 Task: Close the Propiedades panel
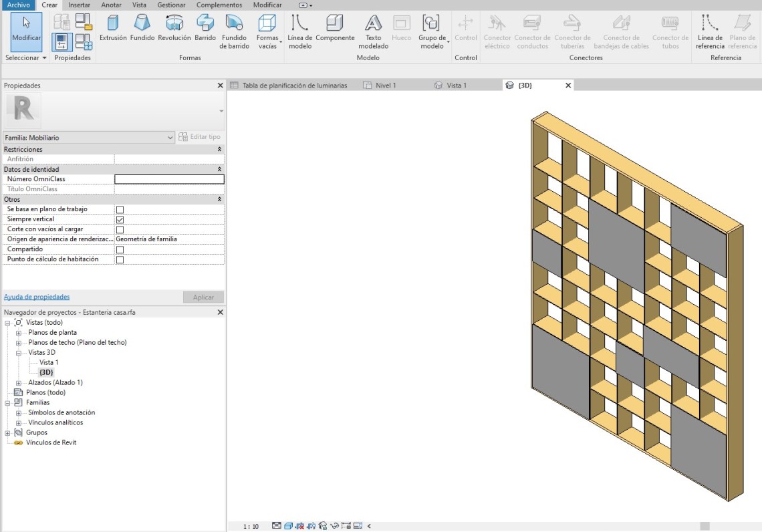[x=220, y=85]
